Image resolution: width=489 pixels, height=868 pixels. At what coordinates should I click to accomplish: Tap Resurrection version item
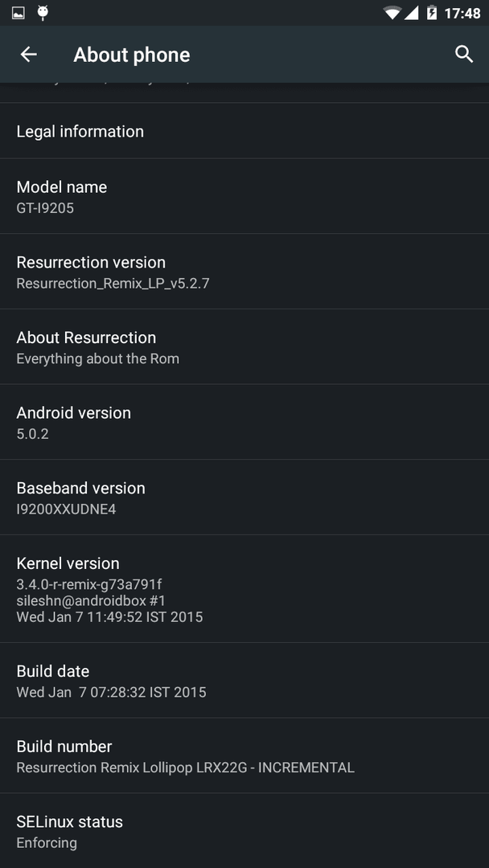(x=244, y=272)
